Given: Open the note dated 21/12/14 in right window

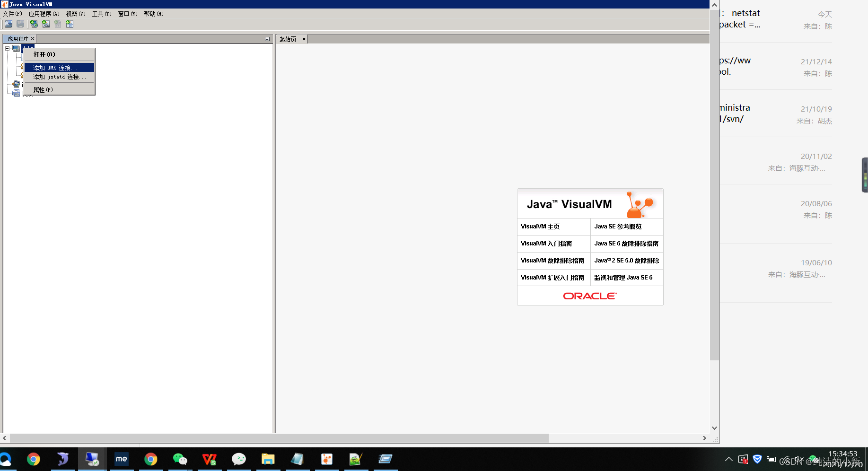Looking at the screenshot, I should 776,66.
